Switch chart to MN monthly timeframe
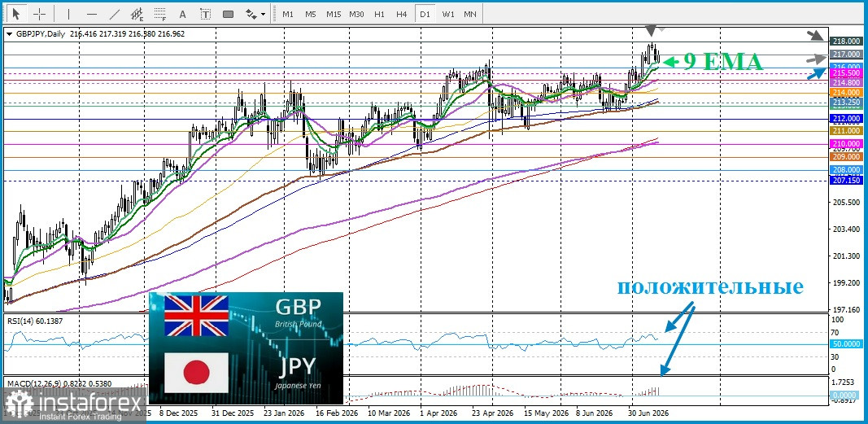Viewport: 868px width, 424px height. (470, 15)
